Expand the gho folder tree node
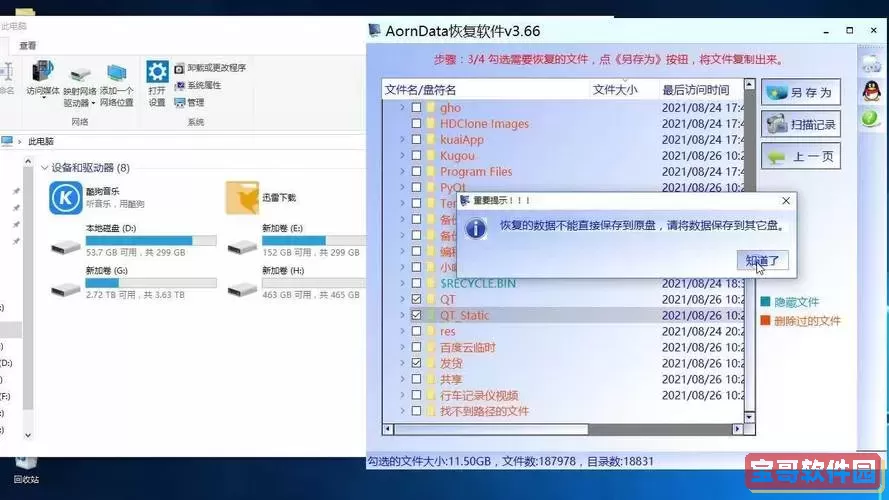889x500 pixels. (403, 107)
